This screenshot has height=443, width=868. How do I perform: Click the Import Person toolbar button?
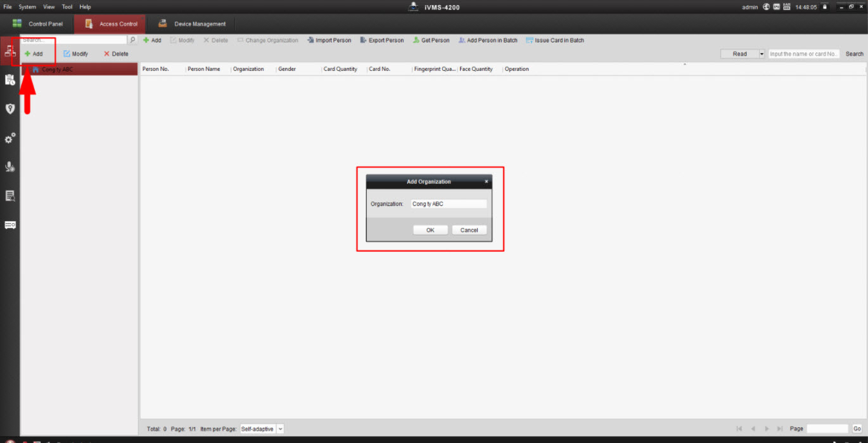[x=329, y=41]
